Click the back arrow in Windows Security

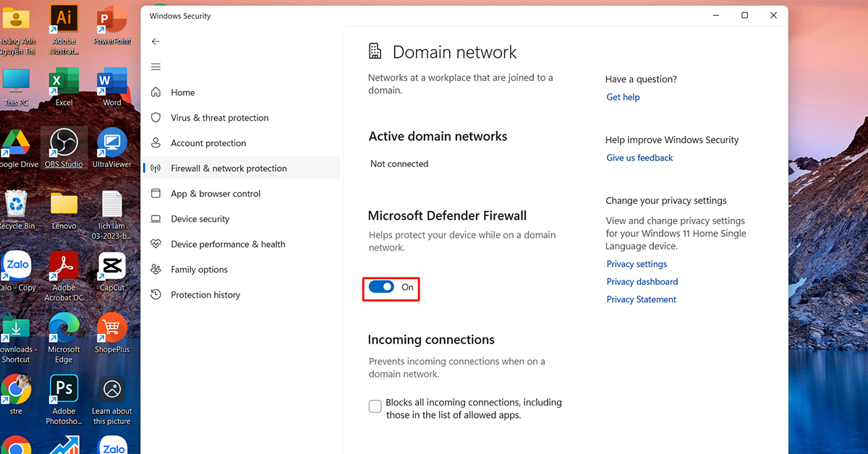[x=156, y=42]
